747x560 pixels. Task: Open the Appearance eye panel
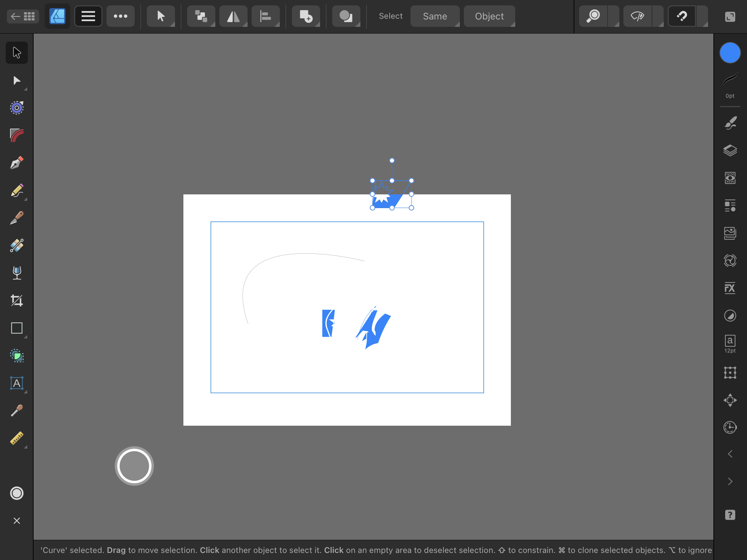[730, 178]
